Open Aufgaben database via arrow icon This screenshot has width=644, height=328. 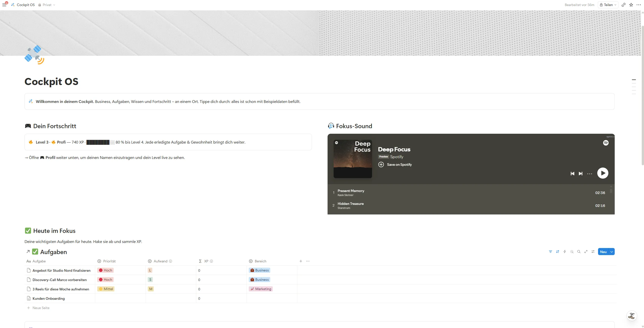(28, 252)
